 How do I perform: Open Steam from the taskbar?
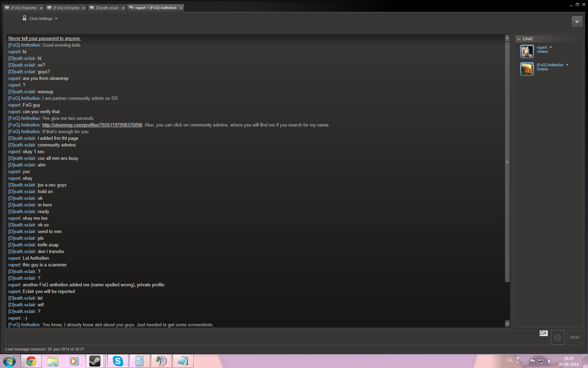(x=95, y=361)
